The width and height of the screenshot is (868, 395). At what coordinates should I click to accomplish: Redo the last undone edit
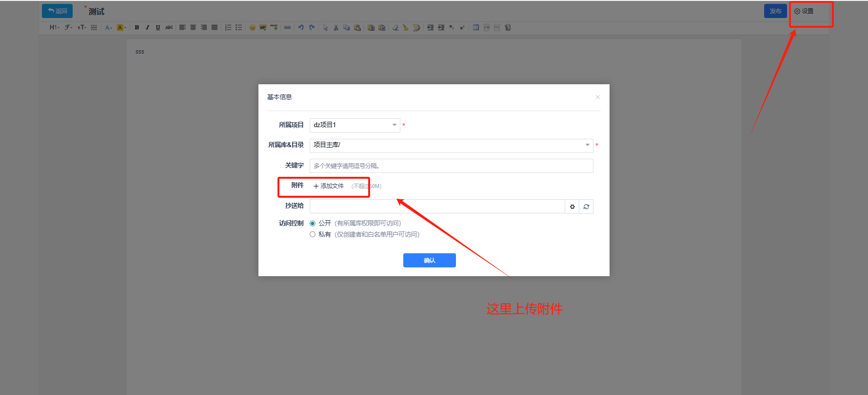312,28
